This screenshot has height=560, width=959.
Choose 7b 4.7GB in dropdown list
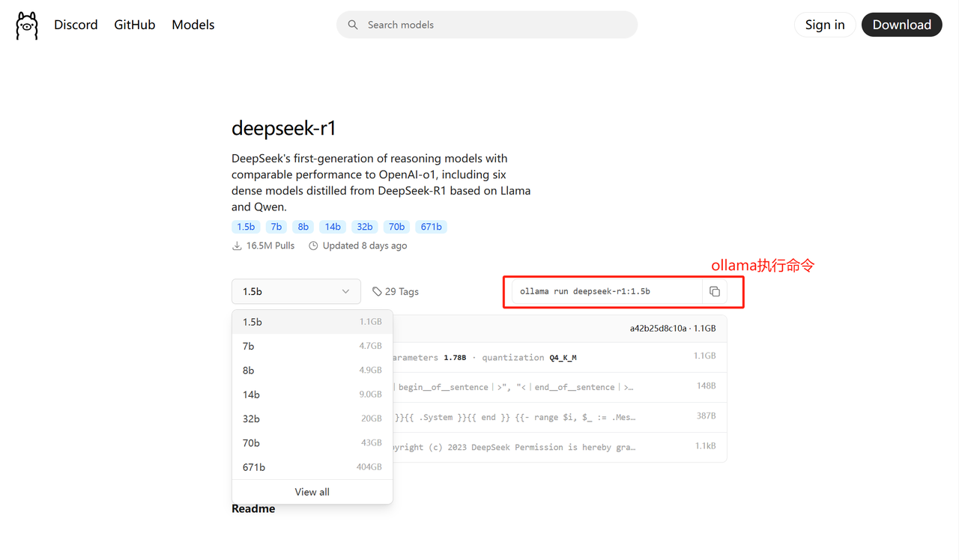(x=312, y=346)
